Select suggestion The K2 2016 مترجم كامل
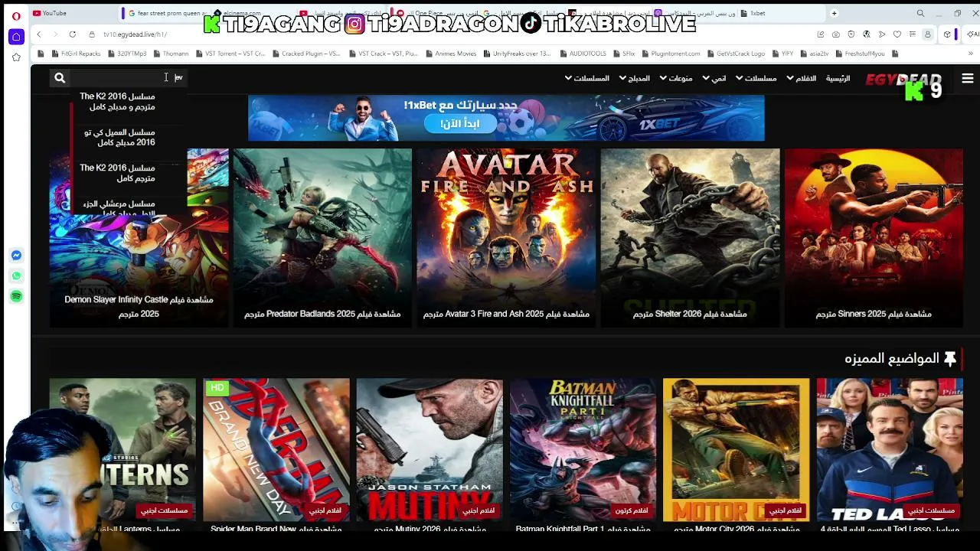 click(x=117, y=173)
